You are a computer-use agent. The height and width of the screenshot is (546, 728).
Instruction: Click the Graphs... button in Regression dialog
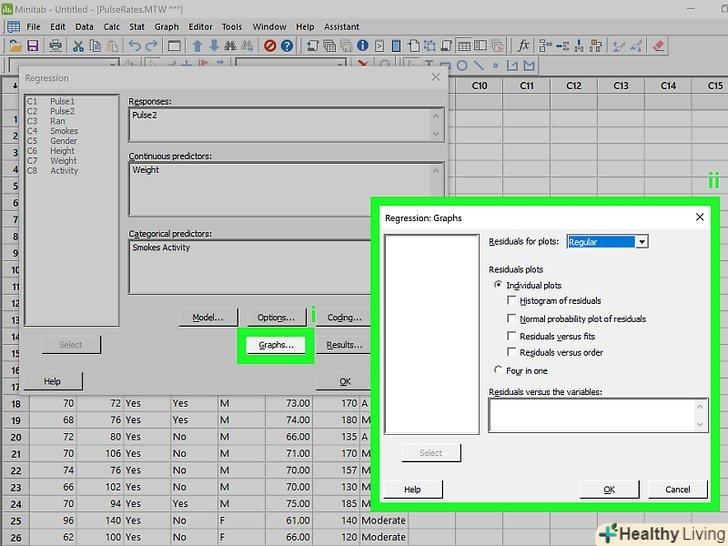[x=275, y=345]
